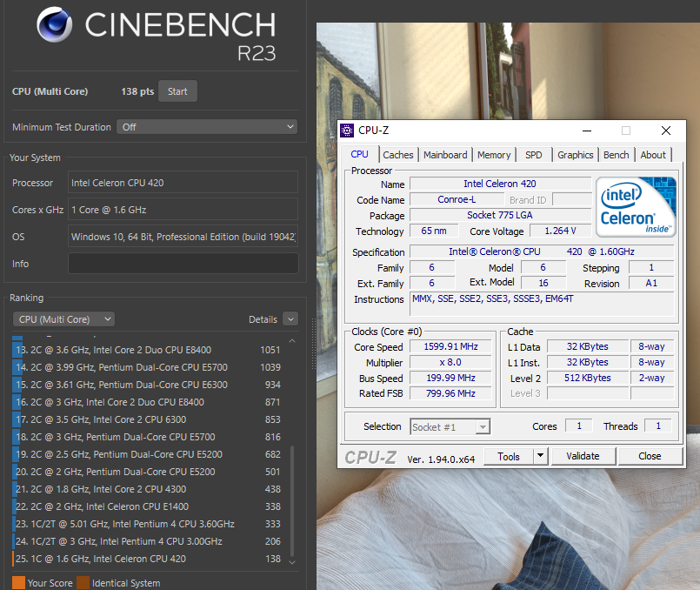Click the CPU-Z title bar app icon
Screen dimensions: 700x590
tap(347, 131)
